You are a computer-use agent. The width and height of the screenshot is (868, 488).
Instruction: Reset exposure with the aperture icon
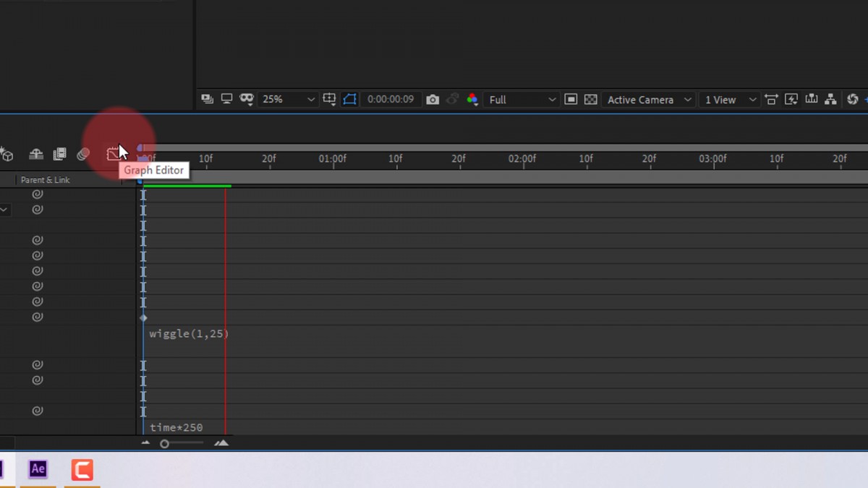[x=853, y=99]
